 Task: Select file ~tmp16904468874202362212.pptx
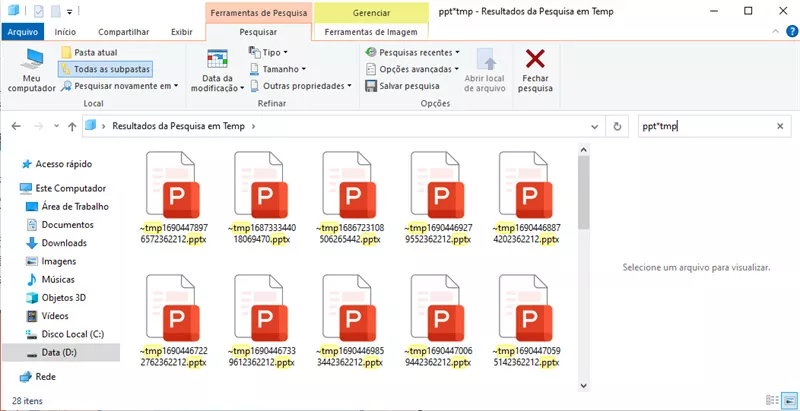pos(526,198)
